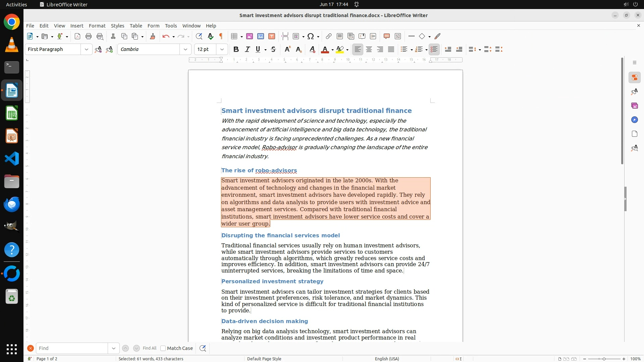Image resolution: width=644 pixels, height=362 pixels.
Task: Open the Navigator in the sidebar
Action: [x=634, y=120]
